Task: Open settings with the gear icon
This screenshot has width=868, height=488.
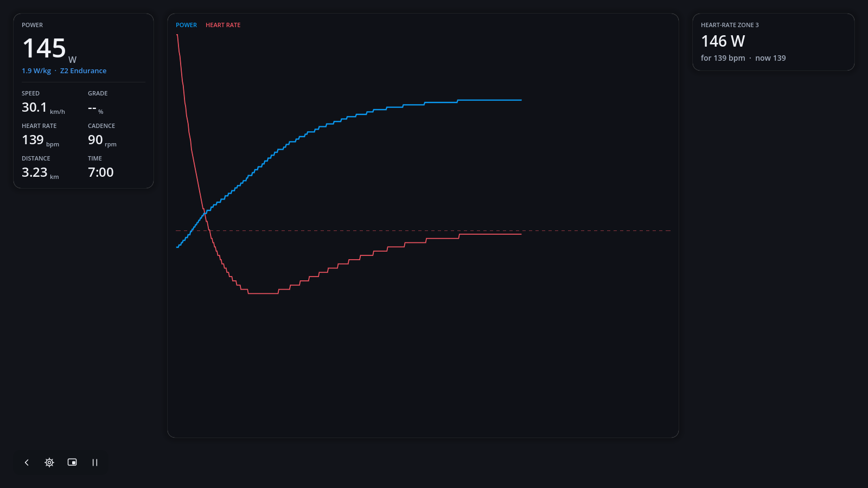Action: pyautogui.click(x=49, y=463)
